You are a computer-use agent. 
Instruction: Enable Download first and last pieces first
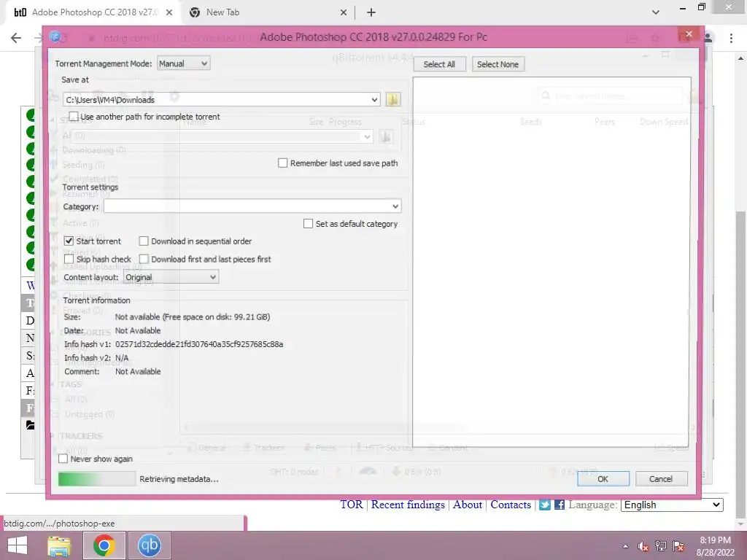coord(144,259)
